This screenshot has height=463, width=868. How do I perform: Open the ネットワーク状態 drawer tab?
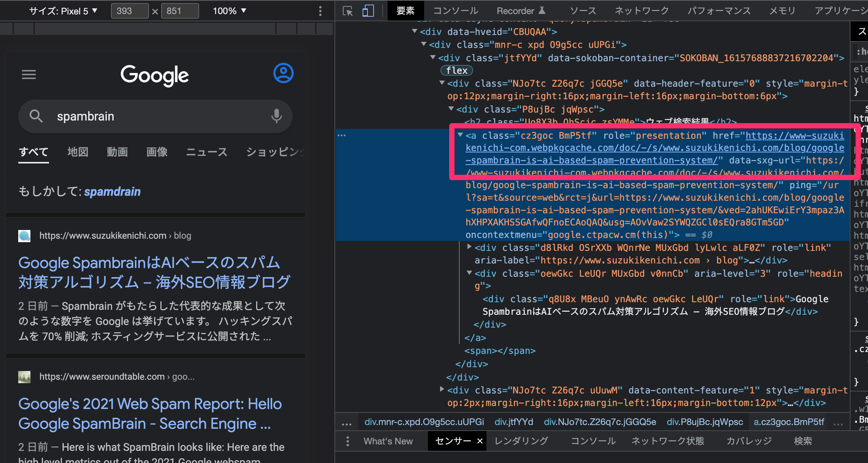click(x=668, y=441)
